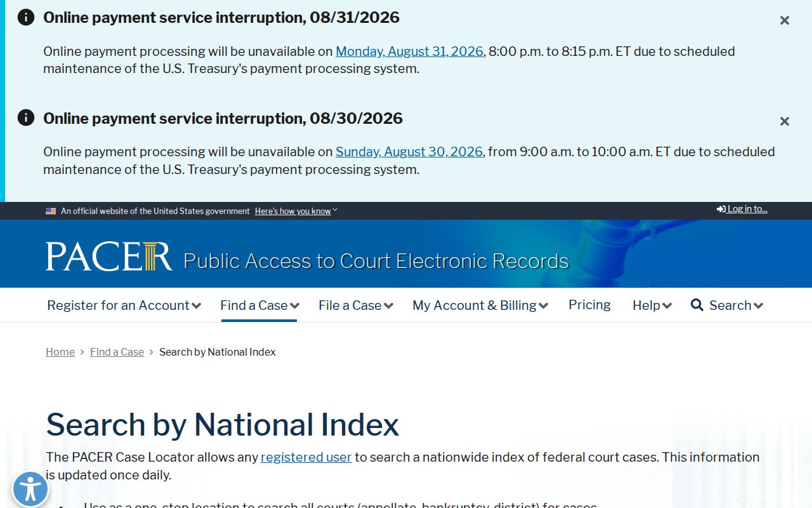Go to Home in the breadcrumb
The width and height of the screenshot is (812, 508).
point(60,352)
